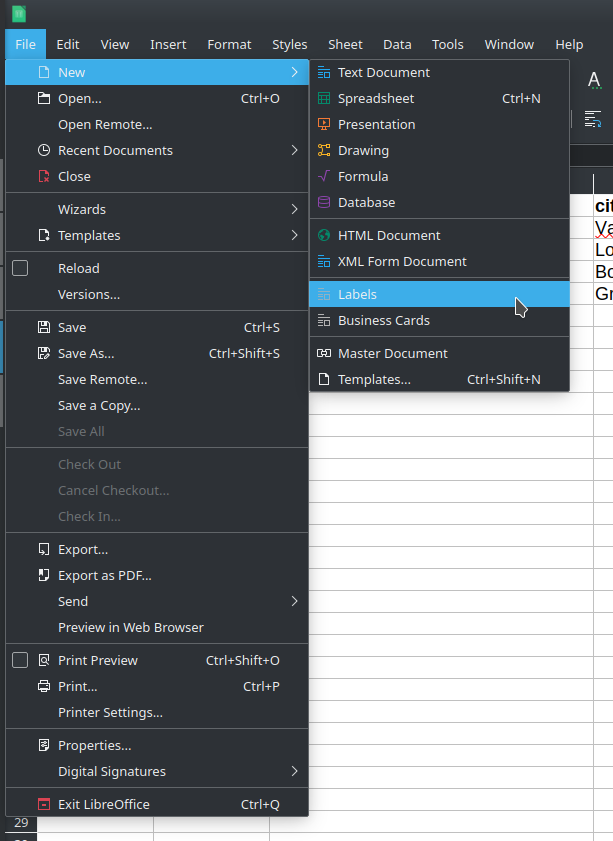613x841 pixels.
Task: Click the Templates icon in File menu
Action: (44, 235)
